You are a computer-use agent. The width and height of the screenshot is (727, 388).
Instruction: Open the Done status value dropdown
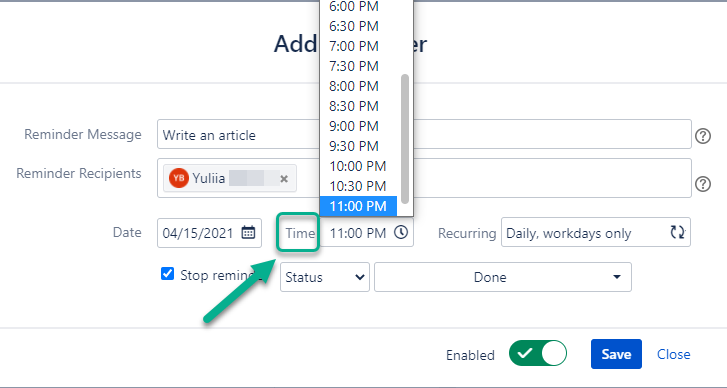pyautogui.click(x=503, y=277)
